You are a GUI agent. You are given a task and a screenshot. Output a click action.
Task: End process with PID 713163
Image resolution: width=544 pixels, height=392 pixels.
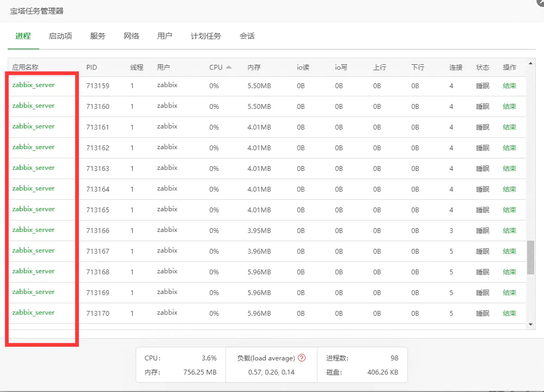[509, 169]
